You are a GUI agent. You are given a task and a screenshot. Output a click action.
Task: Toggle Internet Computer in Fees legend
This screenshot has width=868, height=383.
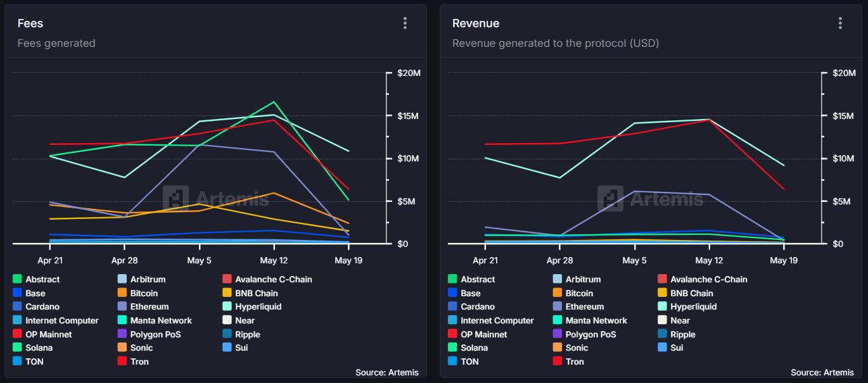pyautogui.click(x=56, y=320)
